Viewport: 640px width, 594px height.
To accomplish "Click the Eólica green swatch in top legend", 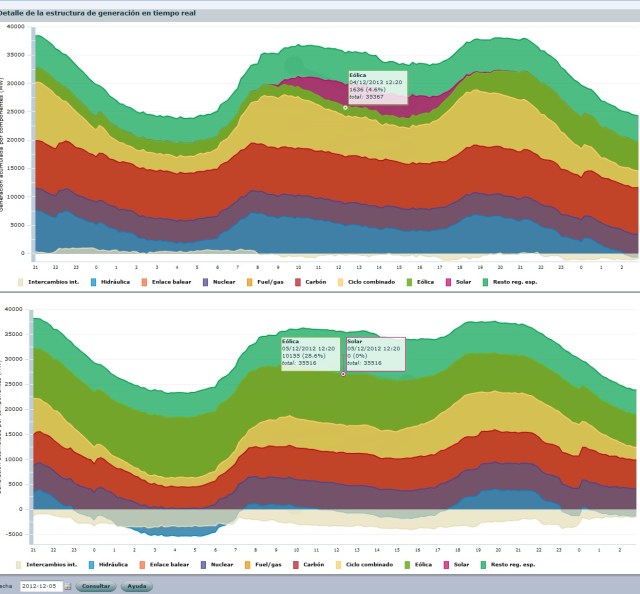I will 409,283.
